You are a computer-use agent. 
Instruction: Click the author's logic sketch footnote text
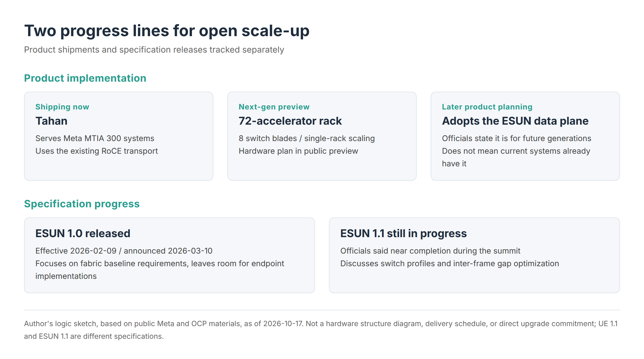pyautogui.click(x=321, y=330)
